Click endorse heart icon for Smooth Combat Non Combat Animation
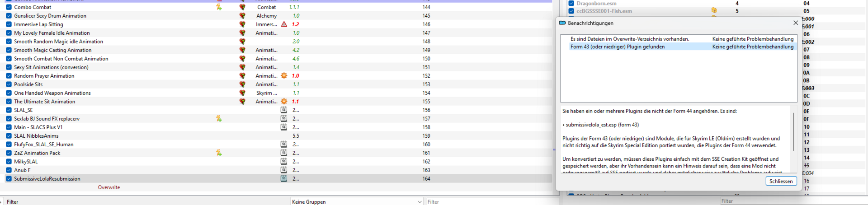The height and width of the screenshot is (205, 868). (x=242, y=59)
